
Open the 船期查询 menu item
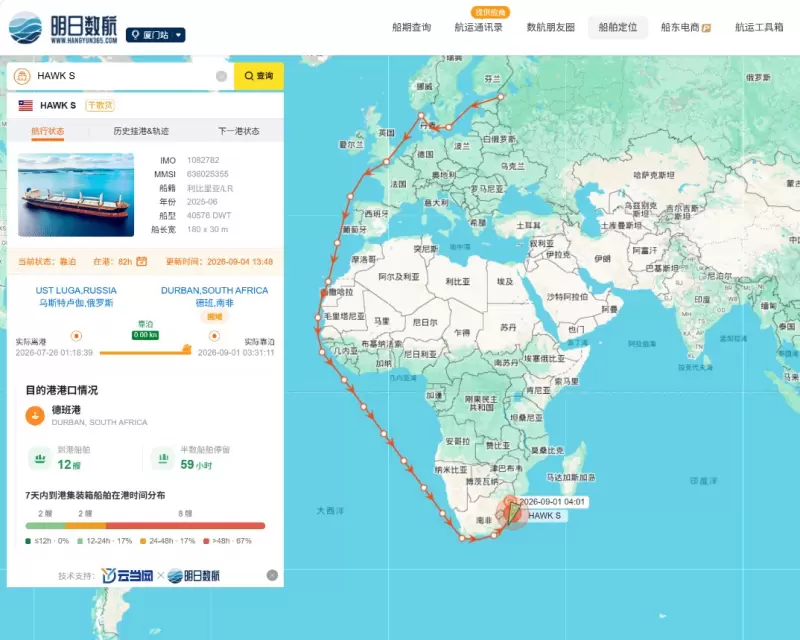click(x=411, y=28)
